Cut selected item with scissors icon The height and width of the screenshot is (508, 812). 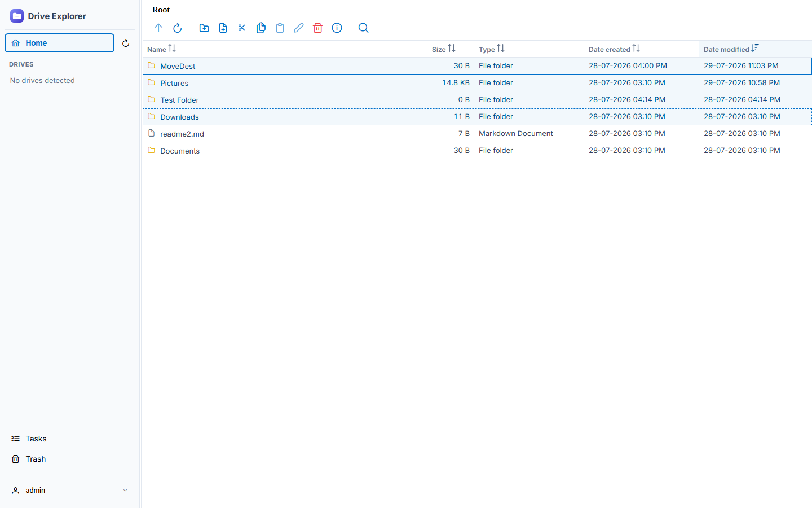[242, 28]
